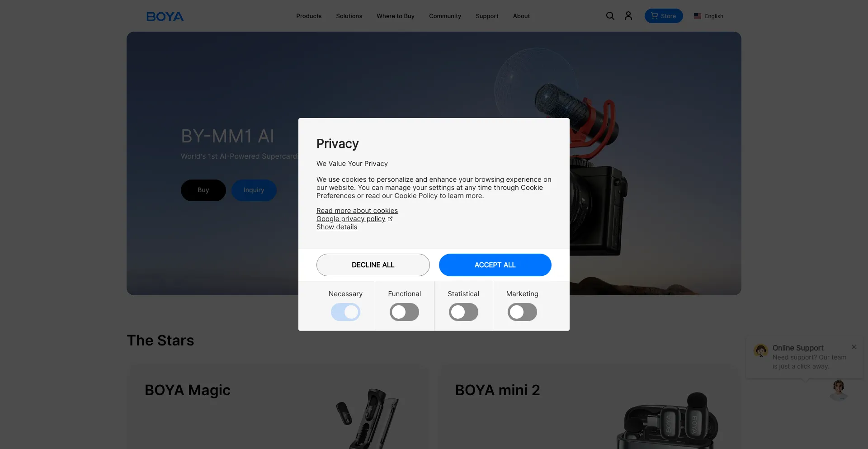The width and height of the screenshot is (868, 449).
Task: Click the US flag icon
Action: point(698,16)
